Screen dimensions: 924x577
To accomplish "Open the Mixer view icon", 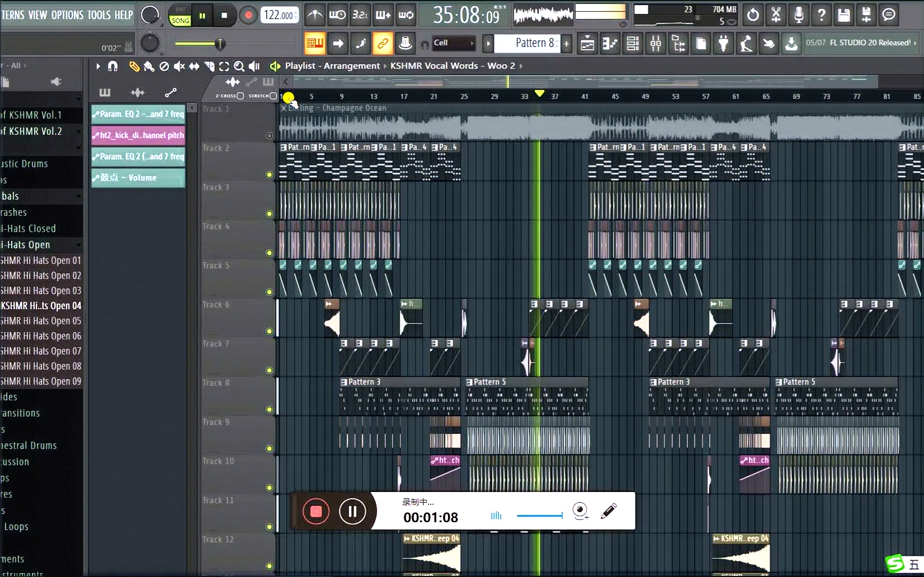I will coord(656,43).
